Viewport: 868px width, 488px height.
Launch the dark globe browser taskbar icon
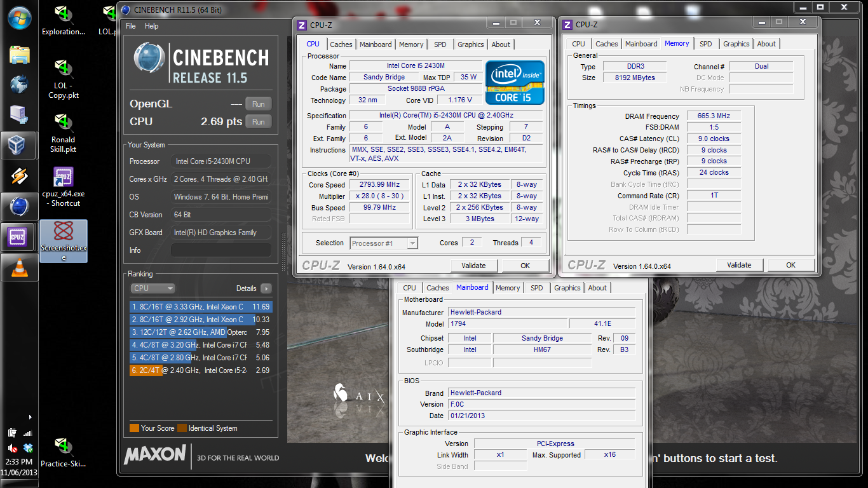tap(19, 85)
